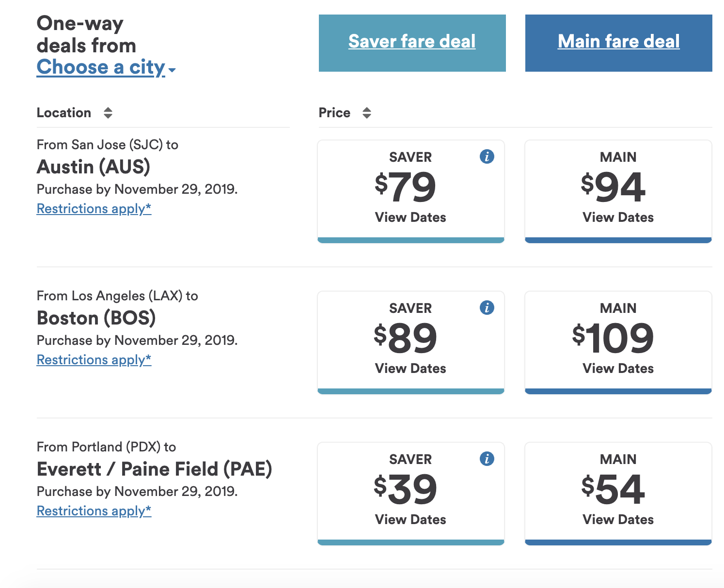The height and width of the screenshot is (588, 724).
Task: Click the Main fare deal header
Action: click(x=618, y=41)
